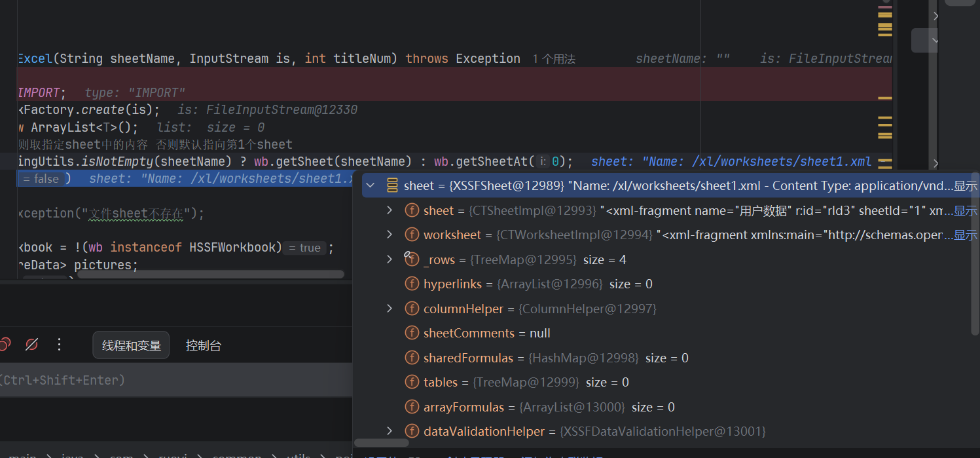The image size is (980, 458).
Task: Click the evaluate expression input field
Action: click(x=175, y=380)
